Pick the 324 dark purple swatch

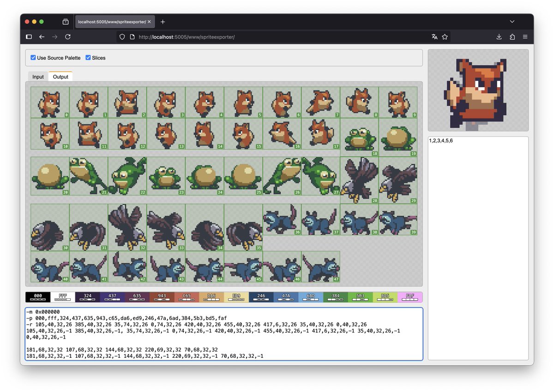(x=87, y=297)
